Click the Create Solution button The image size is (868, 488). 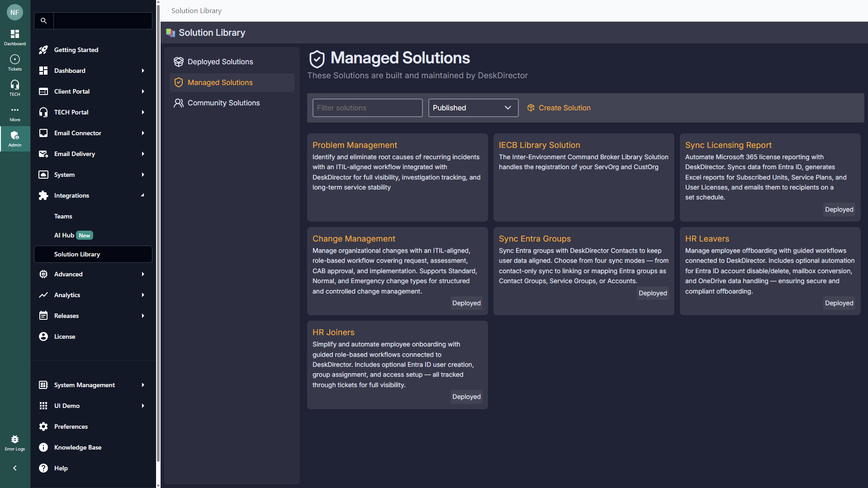559,108
